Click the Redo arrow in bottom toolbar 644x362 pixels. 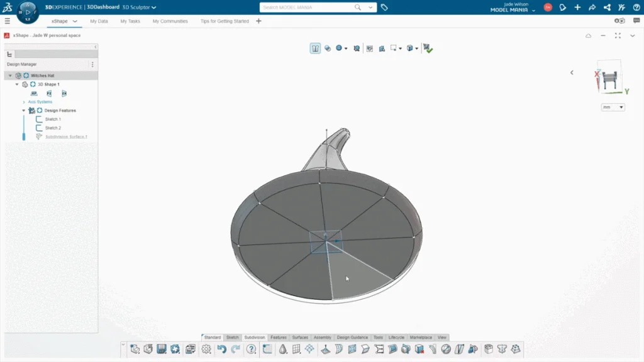click(236, 349)
